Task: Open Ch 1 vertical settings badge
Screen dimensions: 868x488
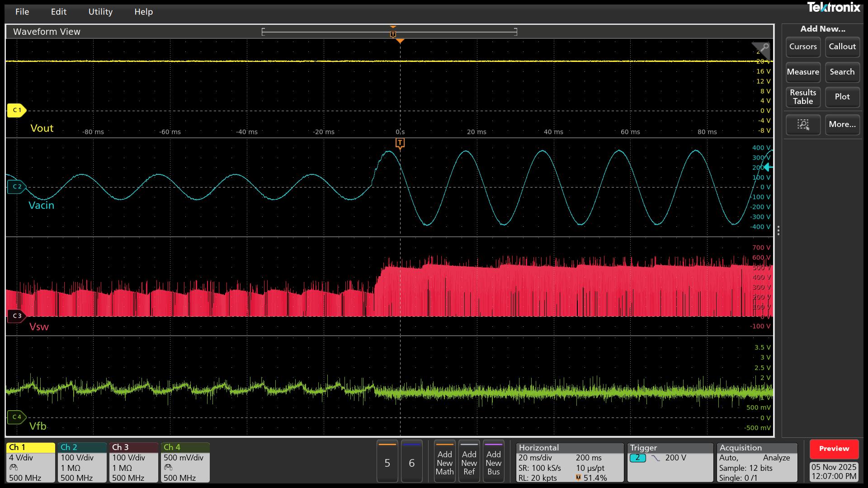Action: tap(30, 462)
